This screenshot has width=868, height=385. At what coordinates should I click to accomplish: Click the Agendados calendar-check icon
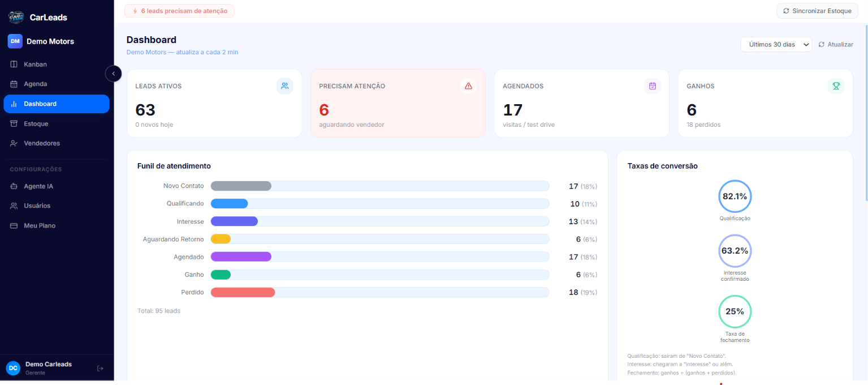click(x=653, y=86)
